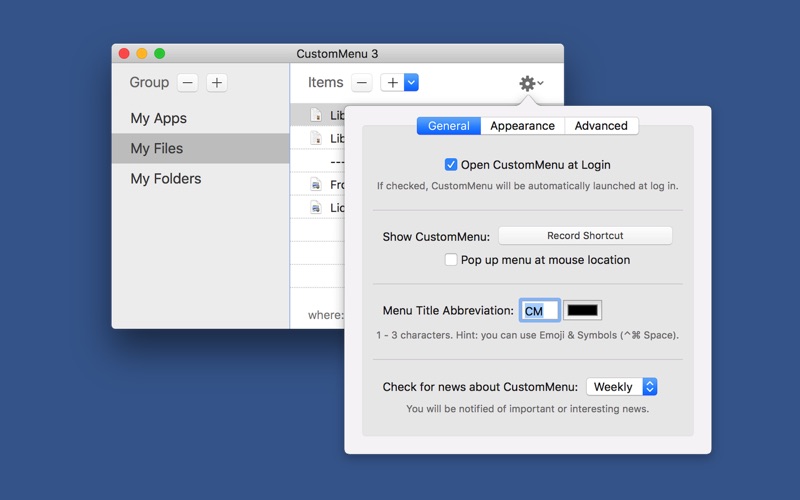Viewport: 800px width, 500px height.
Task: Minimize the CustomMenu 3 window
Action: coord(142,54)
